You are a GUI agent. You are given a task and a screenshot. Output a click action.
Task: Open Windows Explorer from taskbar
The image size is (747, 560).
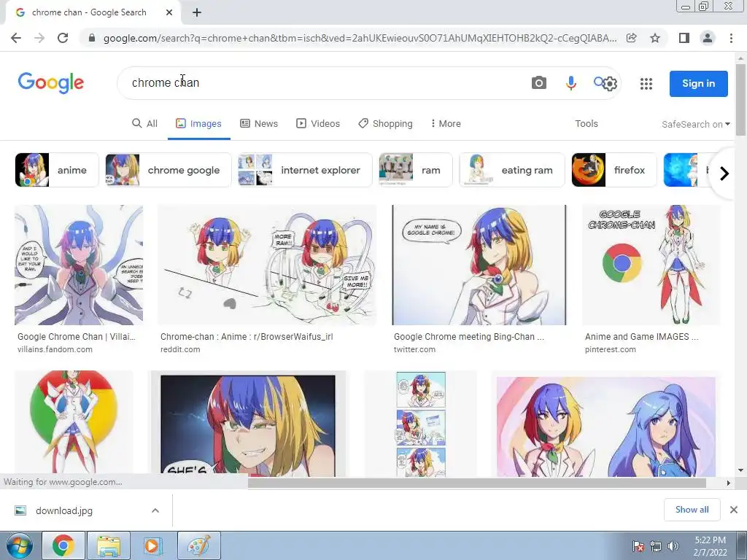click(109, 545)
